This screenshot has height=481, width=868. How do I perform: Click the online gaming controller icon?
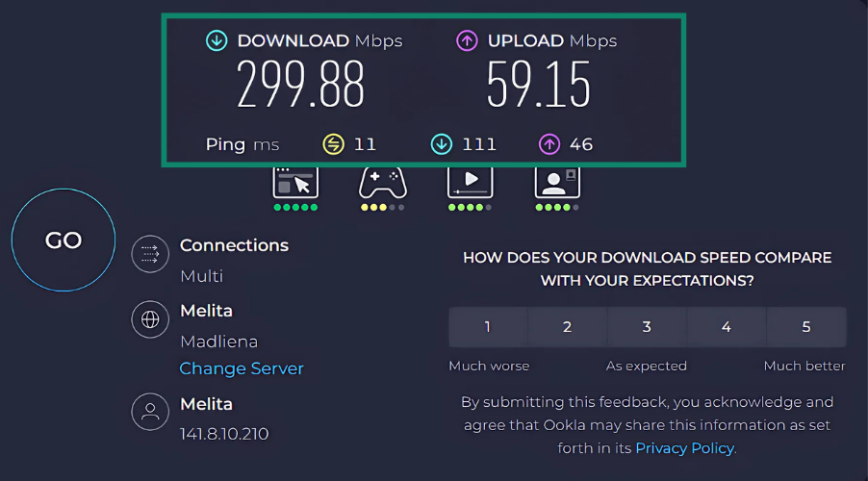(382, 182)
